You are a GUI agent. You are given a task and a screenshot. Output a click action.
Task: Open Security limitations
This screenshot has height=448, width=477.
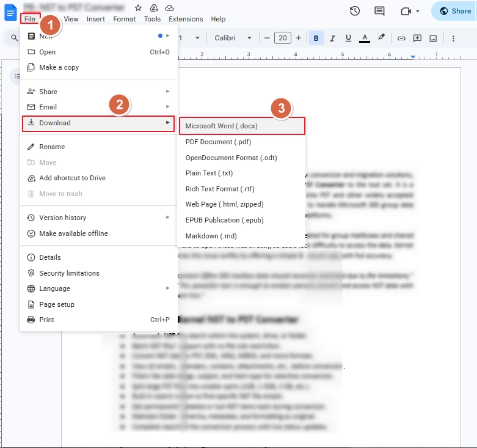99,273
